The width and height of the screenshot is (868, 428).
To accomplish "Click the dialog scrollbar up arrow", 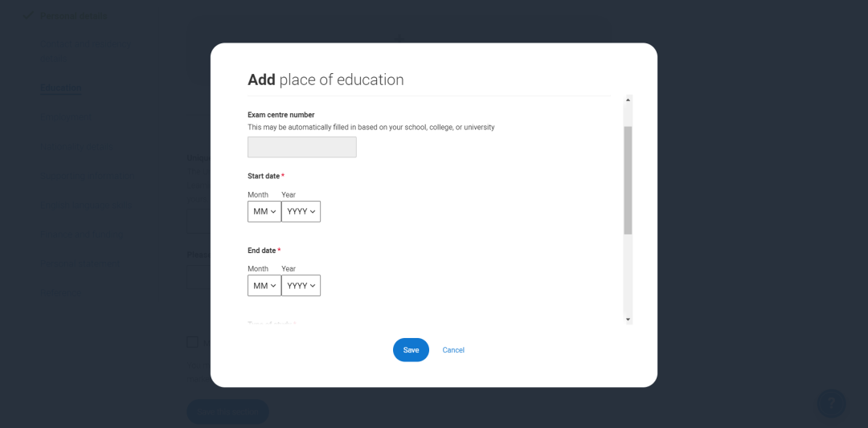I will (628, 100).
